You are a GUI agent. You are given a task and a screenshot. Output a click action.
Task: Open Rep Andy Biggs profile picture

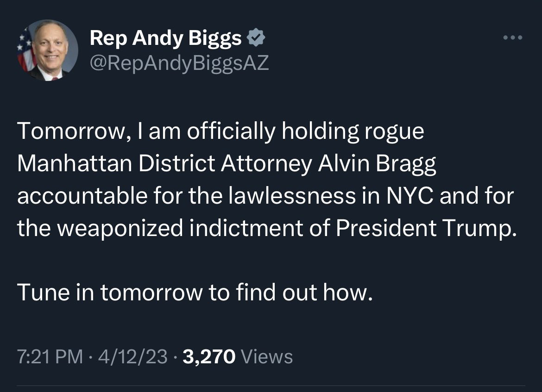[x=47, y=50]
